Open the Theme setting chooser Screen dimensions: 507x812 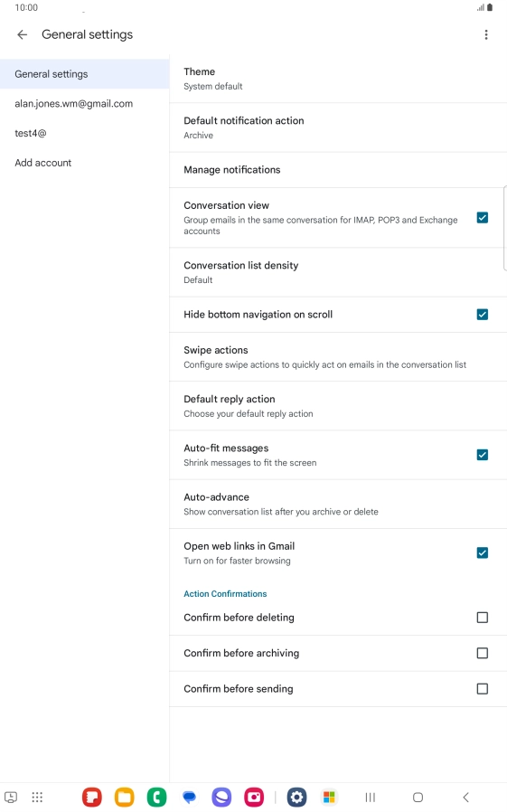[338, 78]
